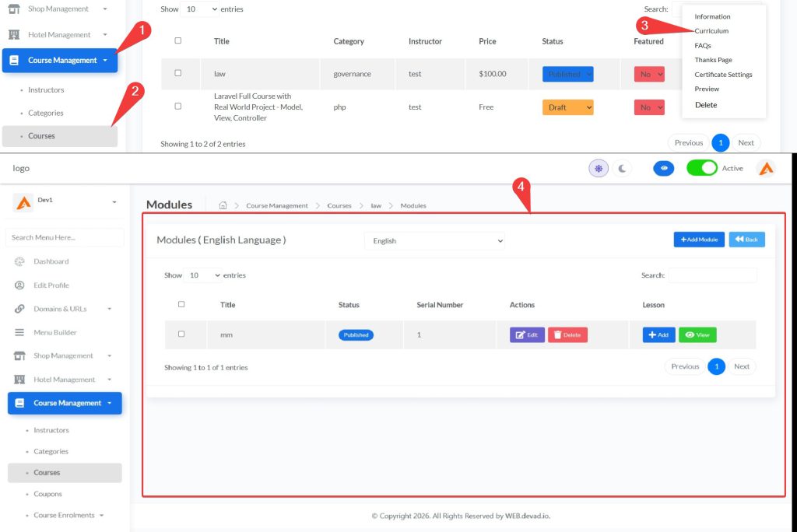Viewport: 797px width, 532px height.
Task: Click the red Delete module button
Action: 567,335
